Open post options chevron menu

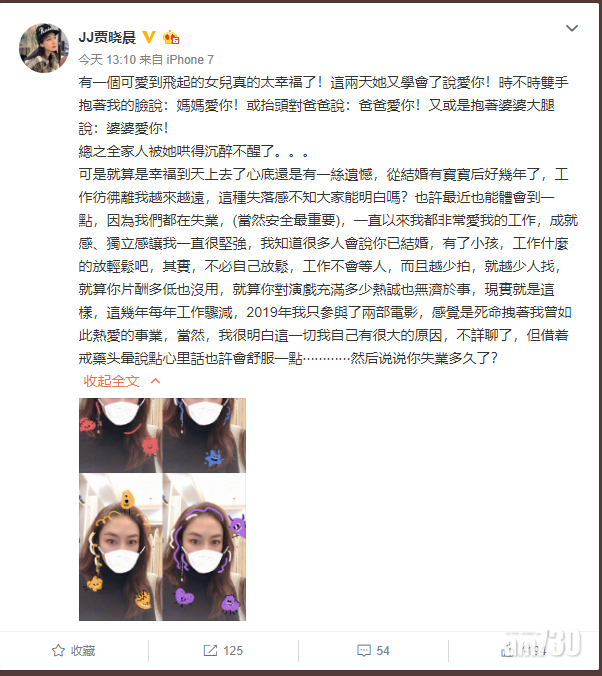point(572,28)
